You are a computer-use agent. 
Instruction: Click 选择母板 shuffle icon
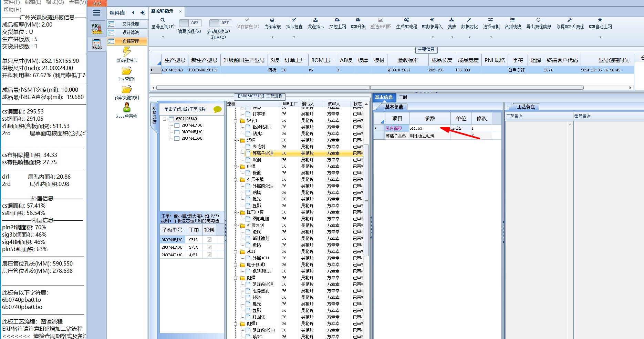pos(491,20)
